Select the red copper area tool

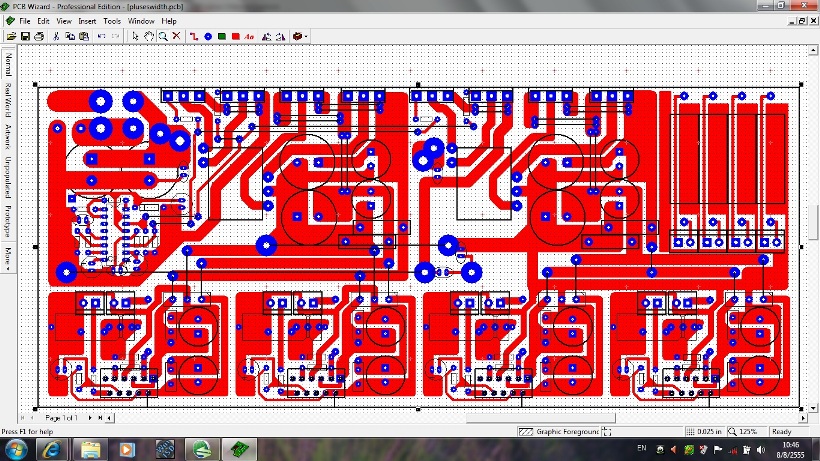(x=235, y=36)
